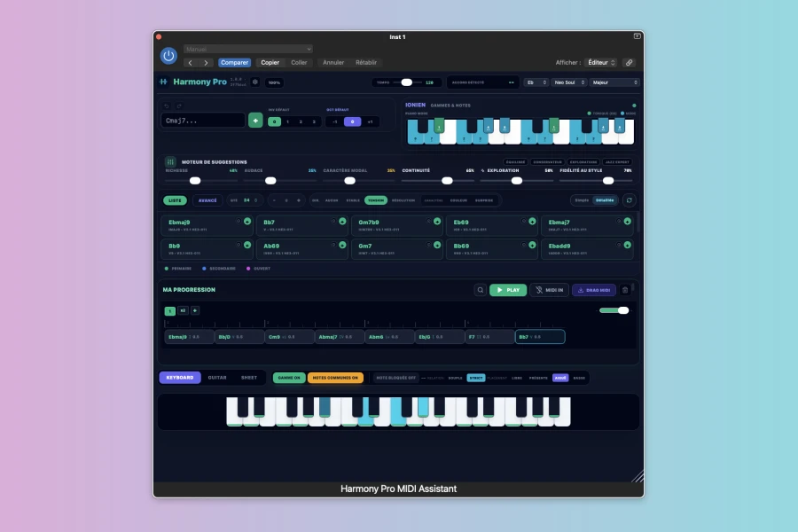Toggle MIDI IN input
This screenshot has width=798, height=532.
[549, 290]
